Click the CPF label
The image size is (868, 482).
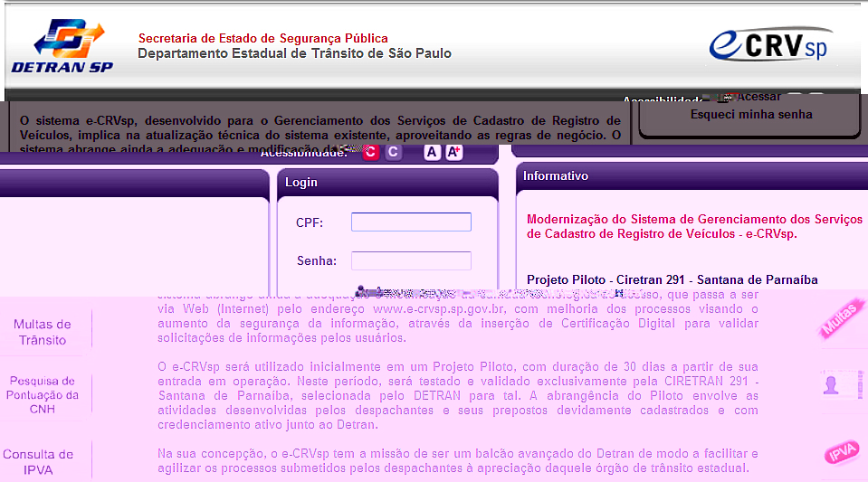pyautogui.click(x=310, y=222)
